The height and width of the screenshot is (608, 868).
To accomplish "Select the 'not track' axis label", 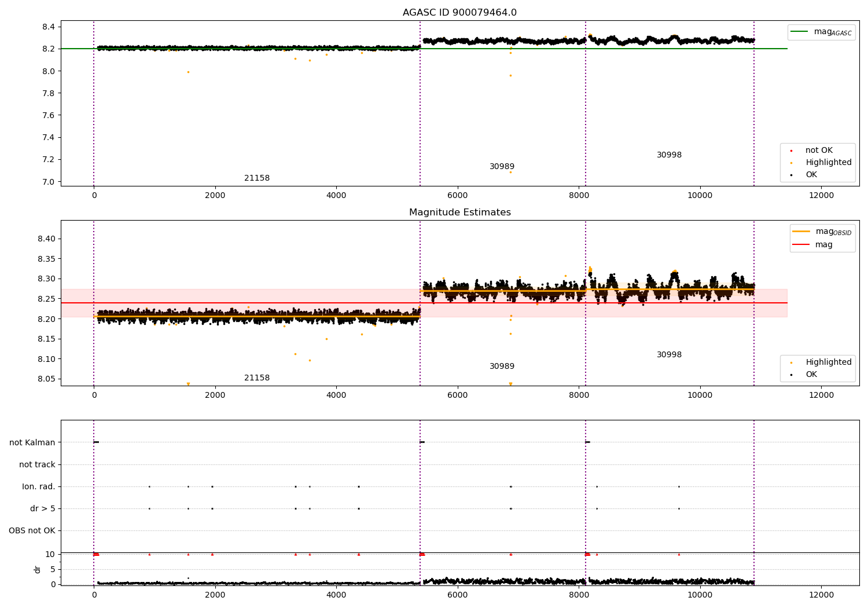I will pos(37,464).
